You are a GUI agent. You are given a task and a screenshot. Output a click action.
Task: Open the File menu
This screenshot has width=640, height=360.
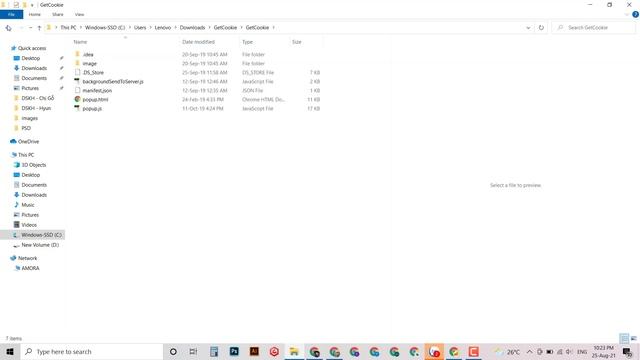[11, 14]
